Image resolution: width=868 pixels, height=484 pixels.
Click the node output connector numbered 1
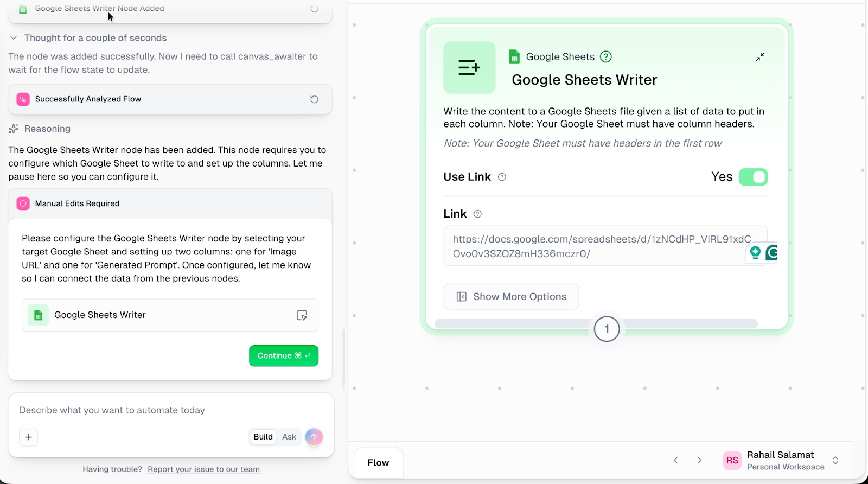pyautogui.click(x=607, y=329)
